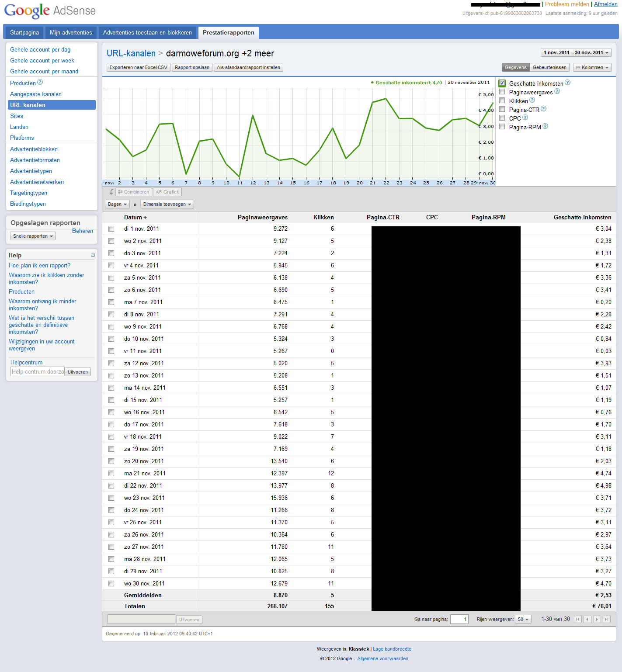Open the date range dropdown

pos(576,52)
